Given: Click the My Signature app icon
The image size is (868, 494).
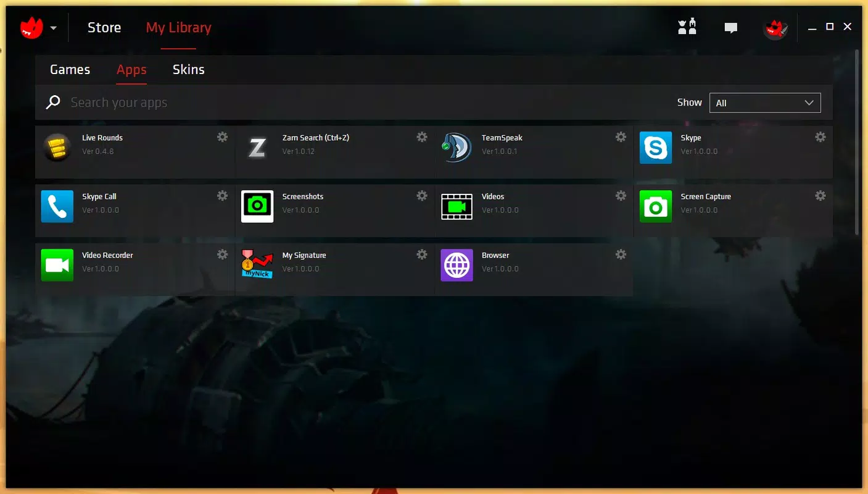Looking at the screenshot, I should point(257,265).
